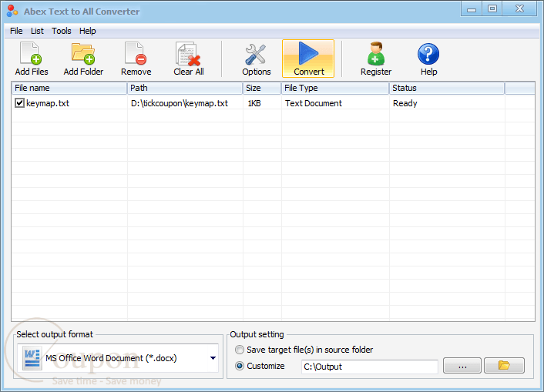Sort by Status column header
Image resolution: width=544 pixels, height=392 pixels.
click(x=447, y=88)
